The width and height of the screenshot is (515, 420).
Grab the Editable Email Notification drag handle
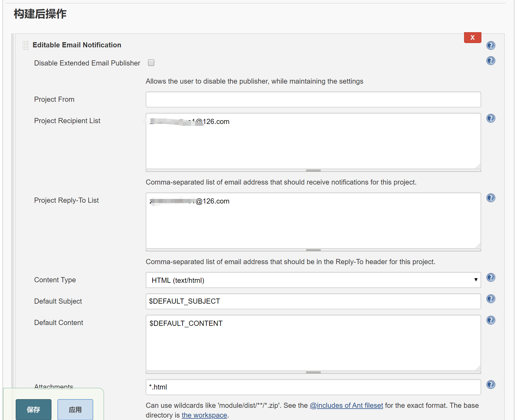click(x=25, y=45)
